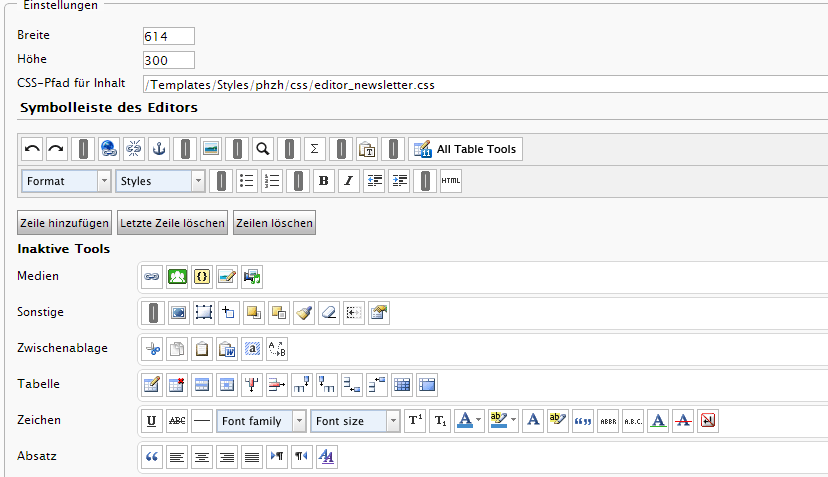
Task: Click the Zeile hinzufügen button
Action: point(64,223)
